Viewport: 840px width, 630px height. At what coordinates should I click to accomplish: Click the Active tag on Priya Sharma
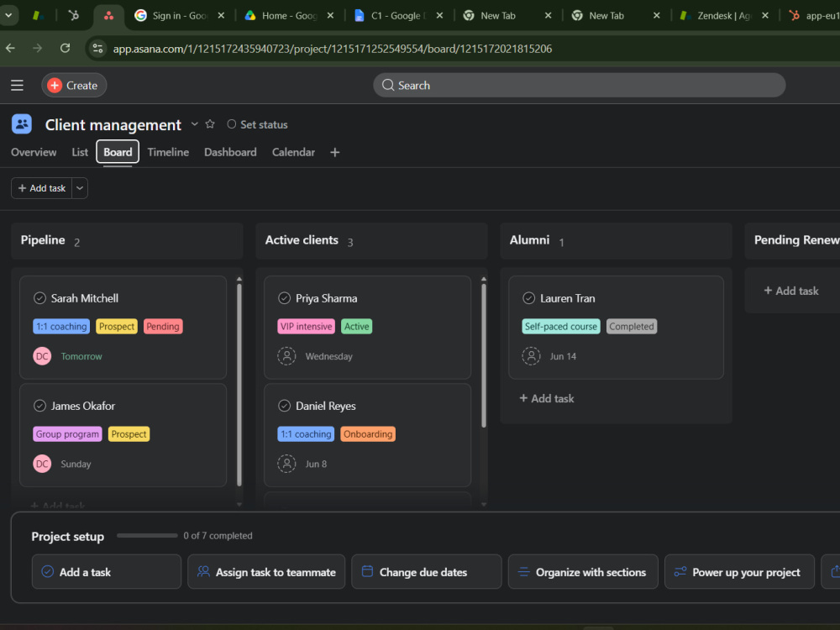[357, 327]
